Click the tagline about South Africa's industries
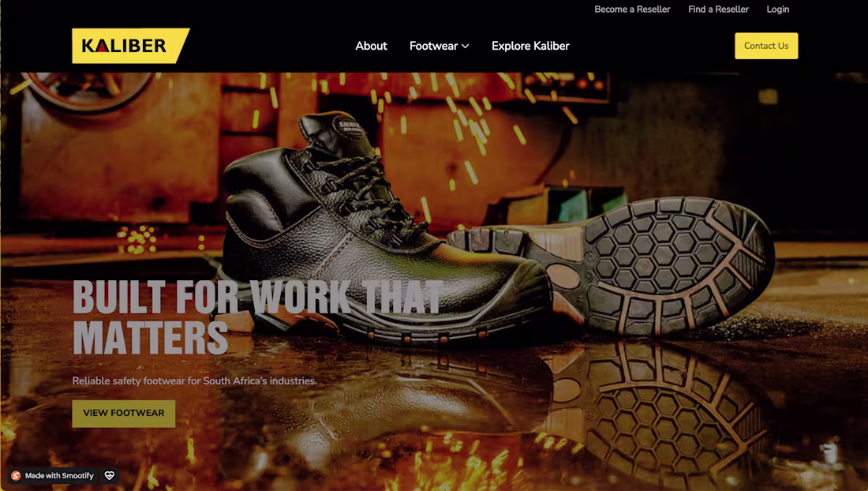 tap(193, 380)
